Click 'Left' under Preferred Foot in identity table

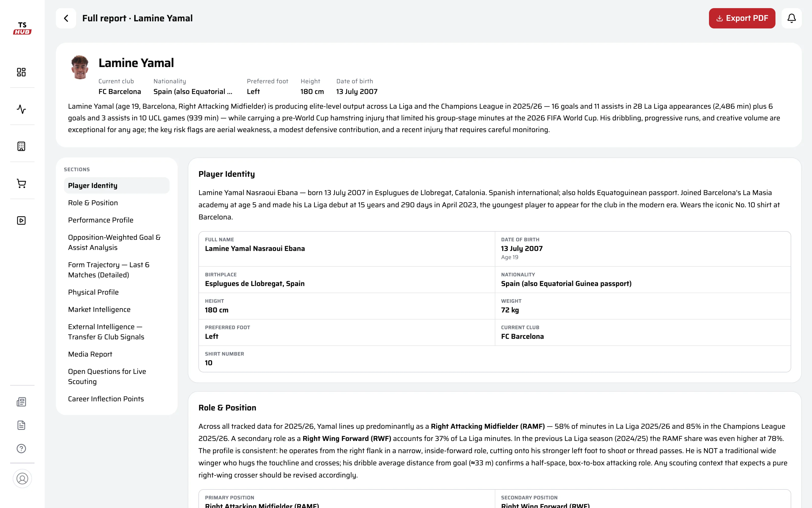tap(211, 337)
